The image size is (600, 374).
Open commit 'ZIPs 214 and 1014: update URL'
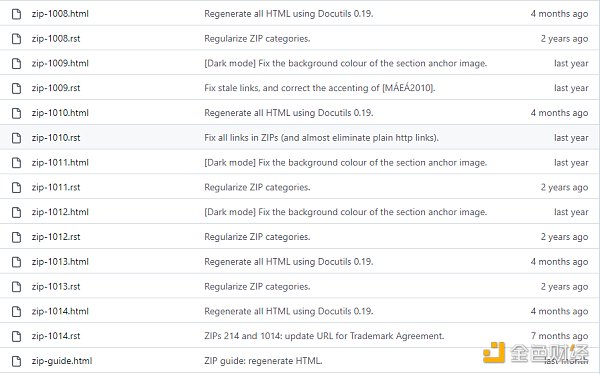click(x=324, y=336)
